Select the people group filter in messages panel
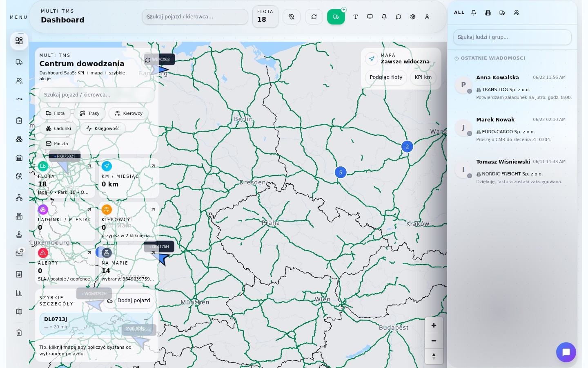 coord(517,13)
